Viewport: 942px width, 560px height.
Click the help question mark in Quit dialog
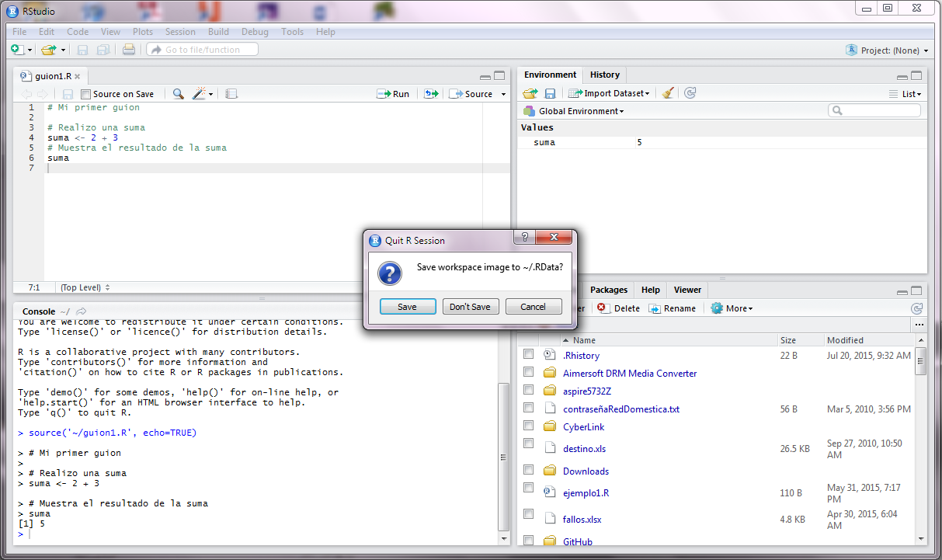coord(524,236)
